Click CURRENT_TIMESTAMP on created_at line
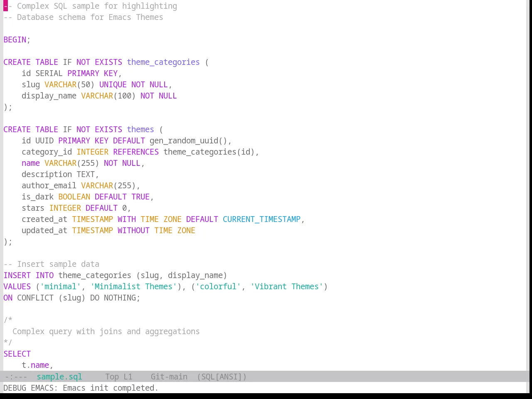532x399 pixels. coord(261,219)
